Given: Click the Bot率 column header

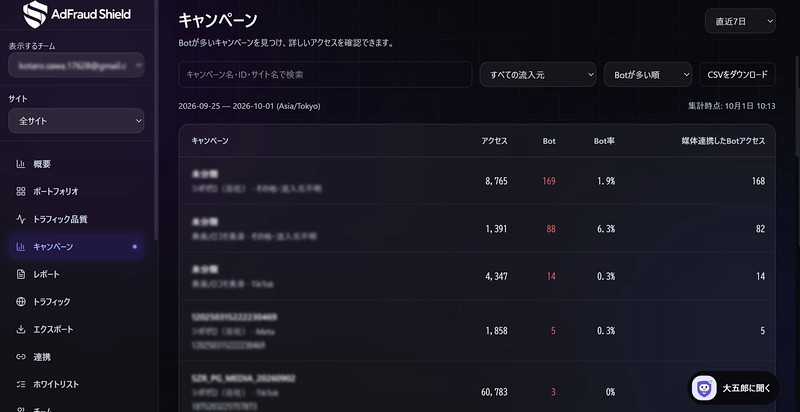Looking at the screenshot, I should point(604,141).
